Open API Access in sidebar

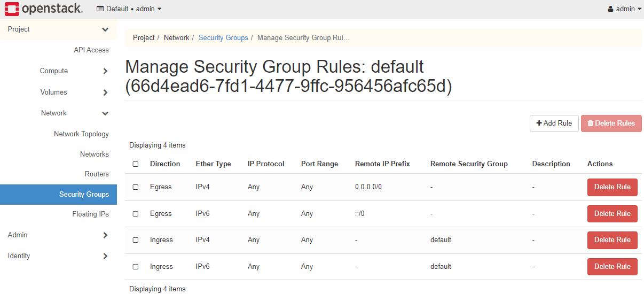point(91,50)
